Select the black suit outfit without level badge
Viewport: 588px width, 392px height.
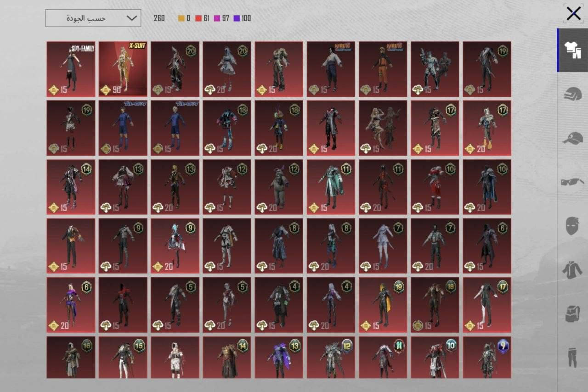[71, 246]
